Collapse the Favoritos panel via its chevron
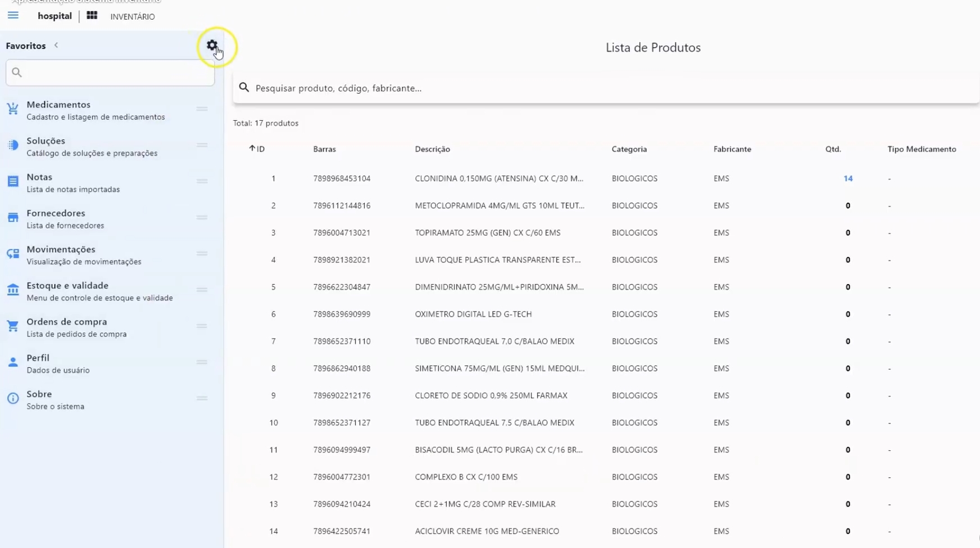 (x=56, y=45)
